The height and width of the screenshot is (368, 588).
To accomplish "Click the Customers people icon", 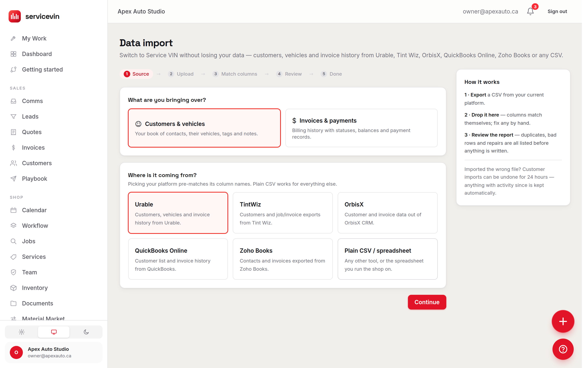I will 13,163.
